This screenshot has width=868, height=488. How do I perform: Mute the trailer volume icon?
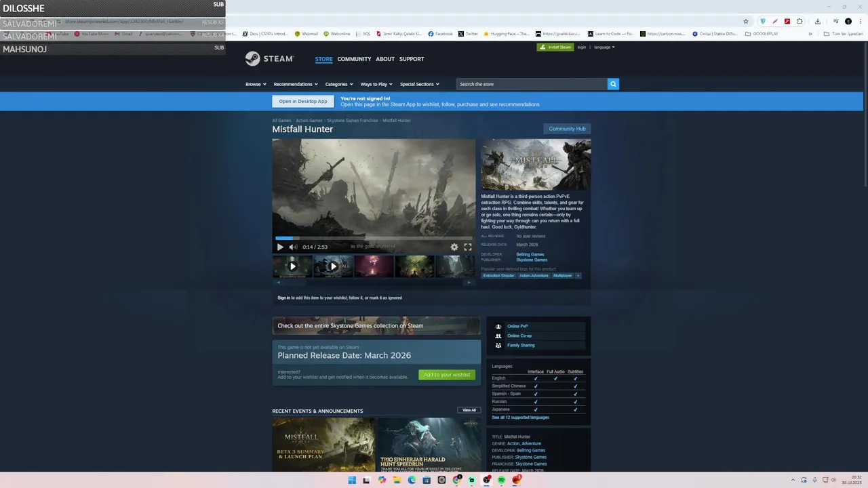(293, 247)
